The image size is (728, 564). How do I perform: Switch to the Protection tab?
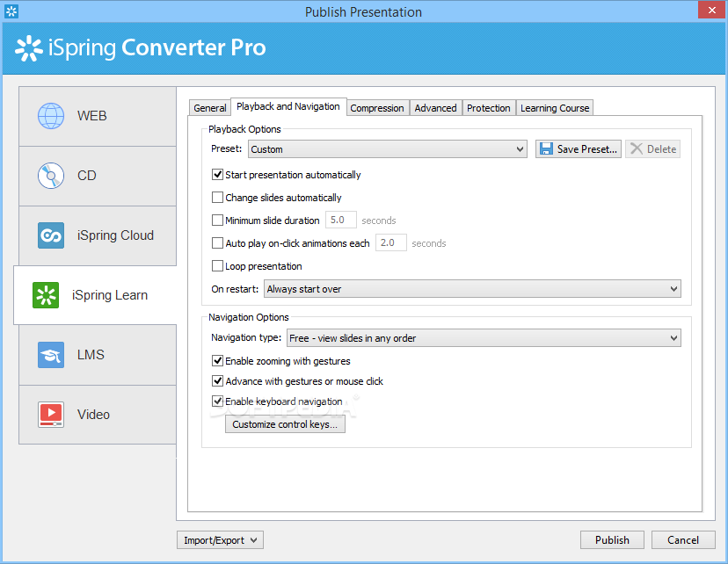(489, 108)
